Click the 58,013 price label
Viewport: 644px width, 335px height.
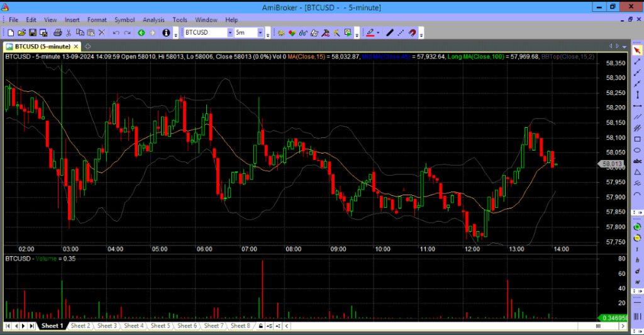pyautogui.click(x=611, y=164)
